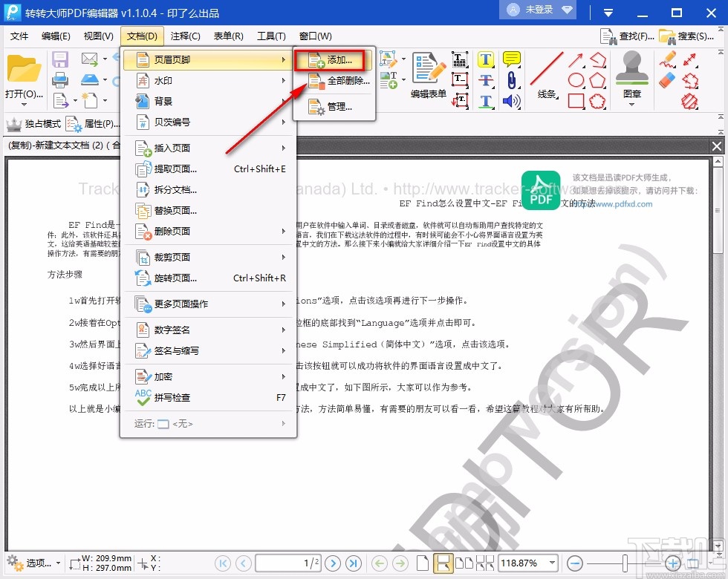Select the 线条 line drawing tool

(x=547, y=74)
